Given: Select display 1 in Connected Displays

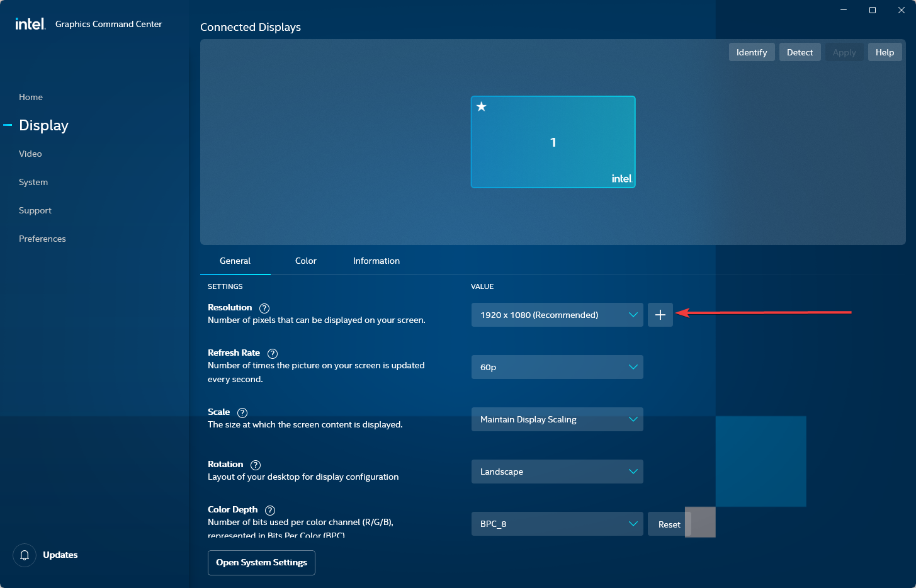Looking at the screenshot, I should click(x=553, y=142).
